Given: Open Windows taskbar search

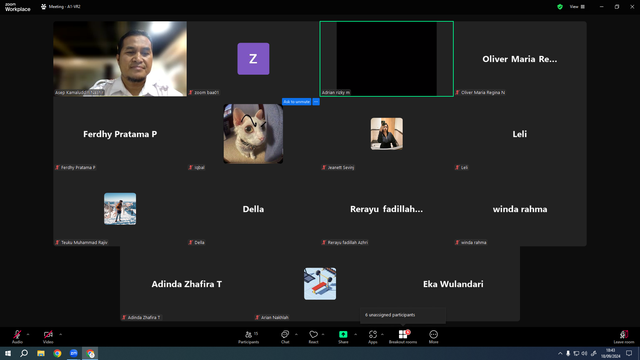Looking at the screenshot, I should point(24,353).
